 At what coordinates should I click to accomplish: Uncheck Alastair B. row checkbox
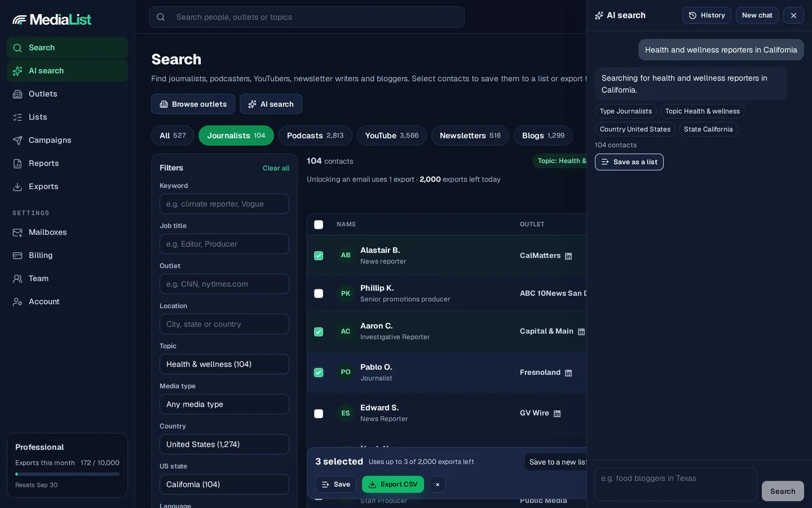click(319, 256)
